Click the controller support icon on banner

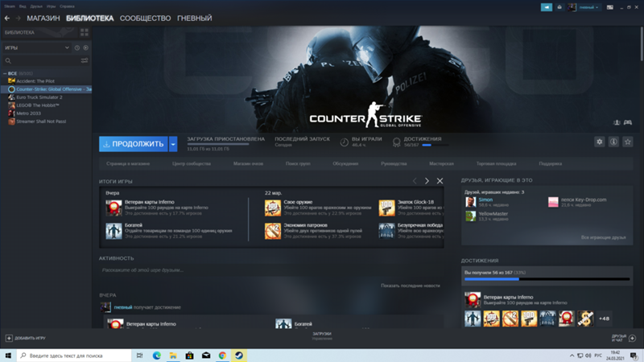coord(628,122)
